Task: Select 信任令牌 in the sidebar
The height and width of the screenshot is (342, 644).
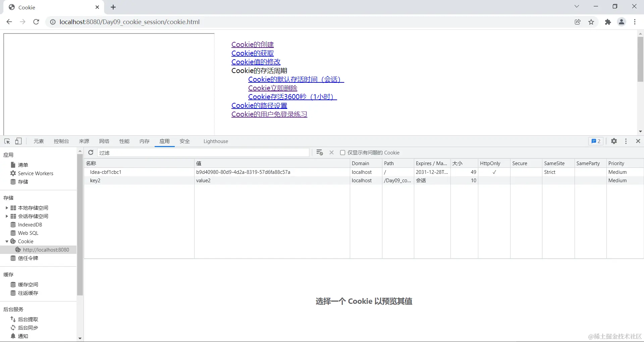Action: [x=28, y=258]
